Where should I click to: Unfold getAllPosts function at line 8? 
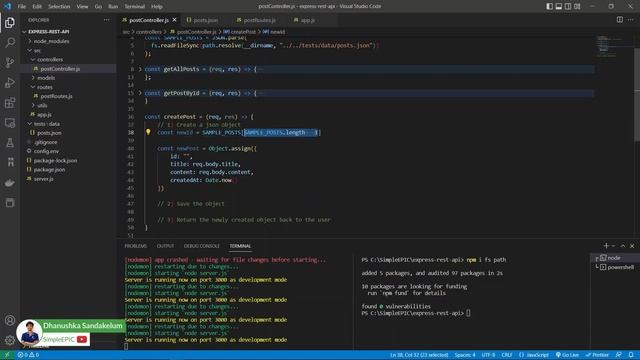(140, 69)
